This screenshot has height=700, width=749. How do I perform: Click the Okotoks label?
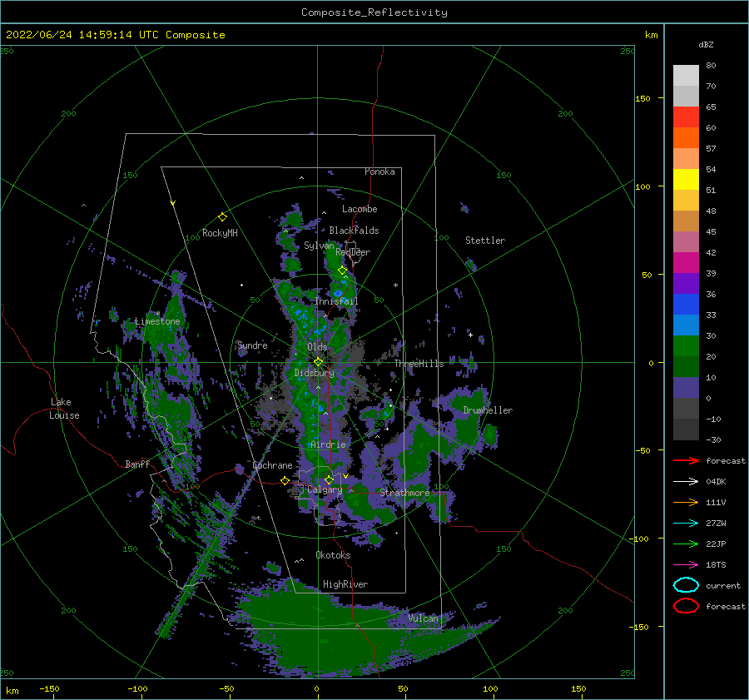[x=333, y=554]
